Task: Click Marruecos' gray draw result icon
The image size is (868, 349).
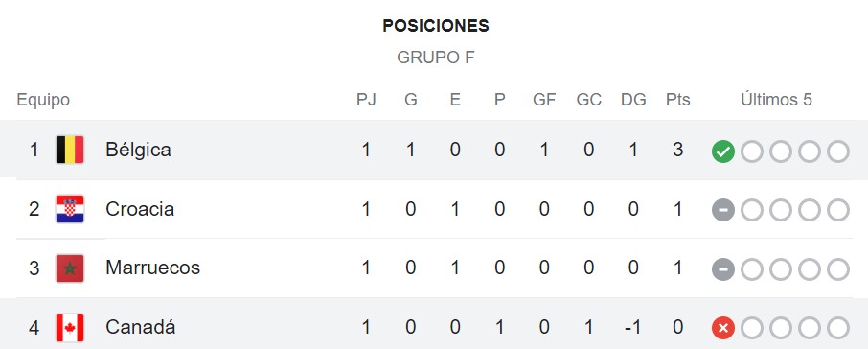Action: pos(723,269)
